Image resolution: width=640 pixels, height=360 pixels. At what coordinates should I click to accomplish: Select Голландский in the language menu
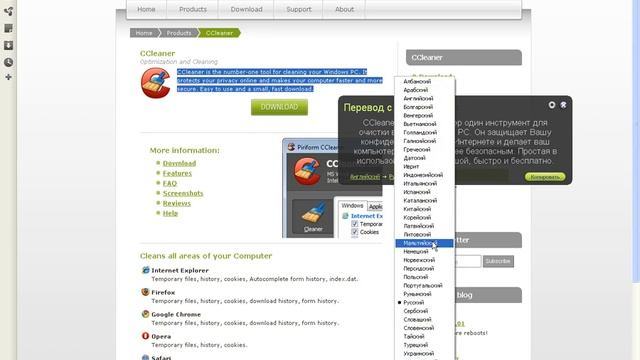pyautogui.click(x=424, y=133)
